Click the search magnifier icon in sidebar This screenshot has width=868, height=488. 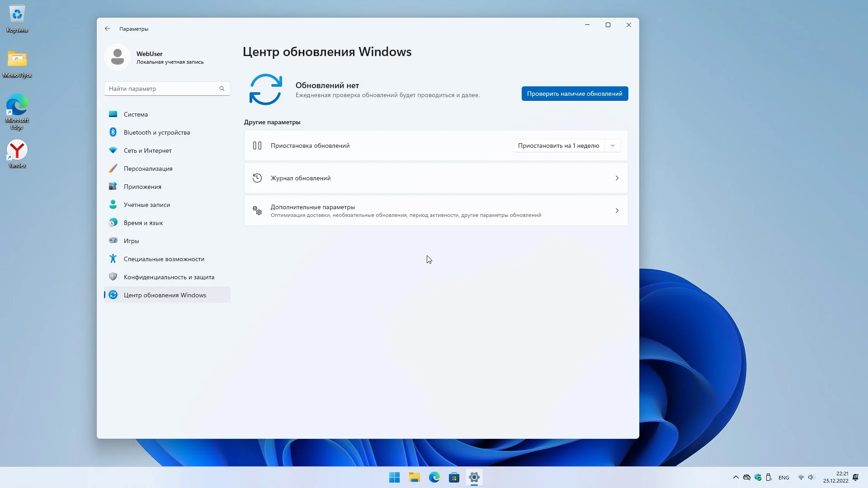click(222, 89)
